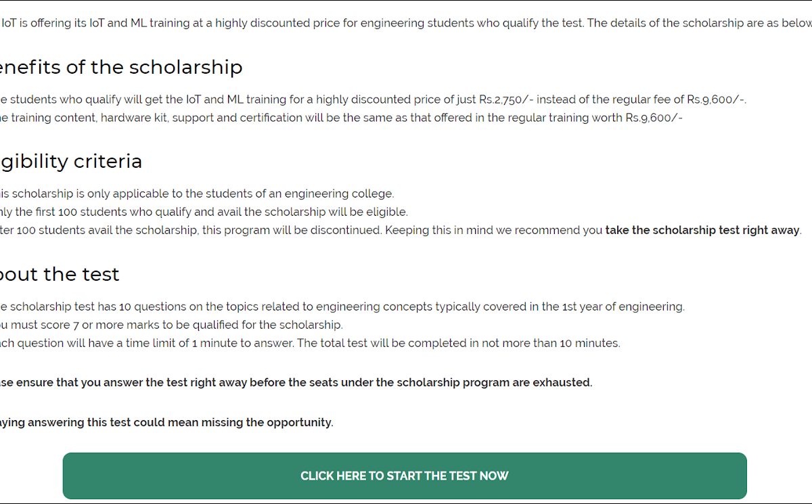This screenshot has width=812, height=504.
Task: Click bold "take the scholarship test right away" text
Action: coord(702,230)
